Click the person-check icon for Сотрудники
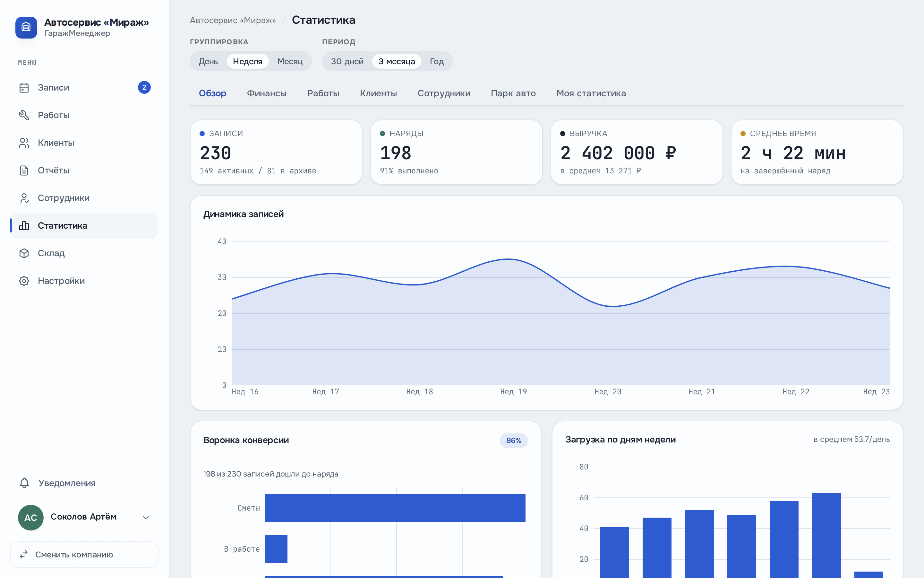Screen dimensions: 924x578 [x=24, y=198]
